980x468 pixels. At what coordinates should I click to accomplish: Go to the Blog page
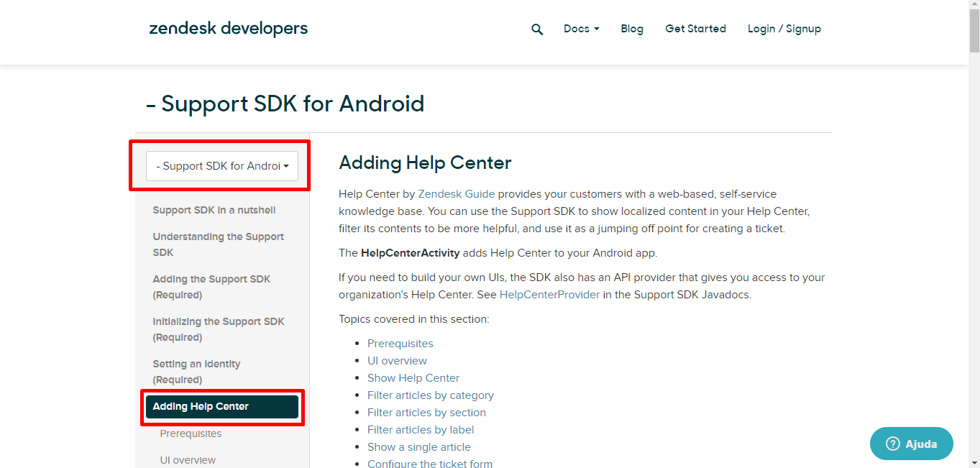point(632,29)
